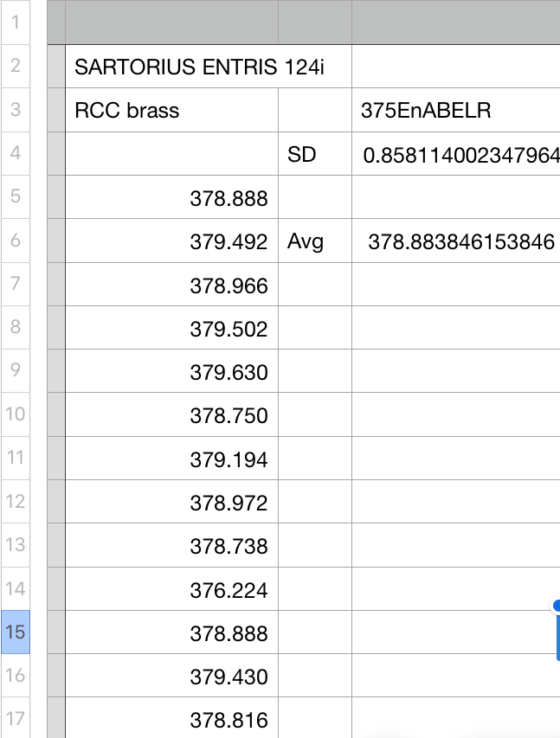Screen dimensions: 560x738
Task: Select the RCC brass cell
Action: [171, 110]
